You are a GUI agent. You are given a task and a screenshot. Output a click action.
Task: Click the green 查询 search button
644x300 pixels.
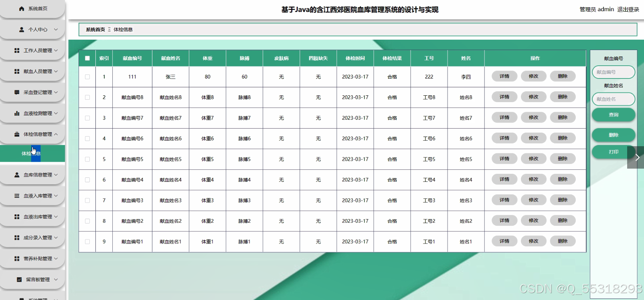[614, 115]
